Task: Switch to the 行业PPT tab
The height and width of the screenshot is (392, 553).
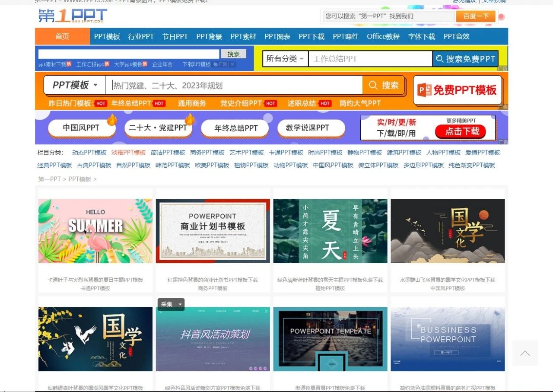Action: pyautogui.click(x=140, y=37)
